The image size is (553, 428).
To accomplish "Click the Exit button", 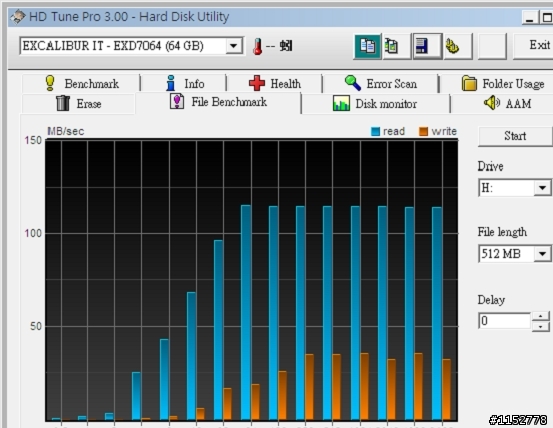I will pyautogui.click(x=534, y=46).
